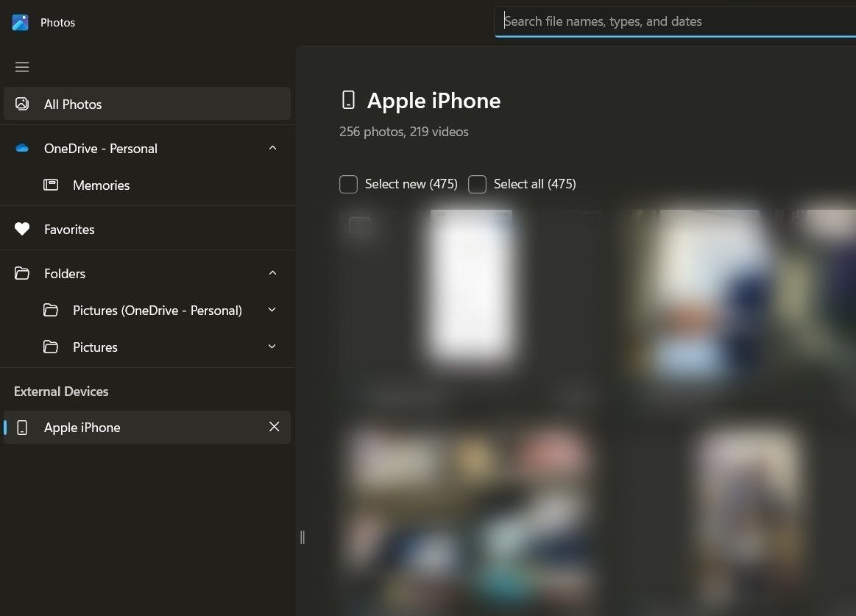Toggle the hamburger navigation menu
Viewport: 856px width, 616px height.
(x=22, y=67)
